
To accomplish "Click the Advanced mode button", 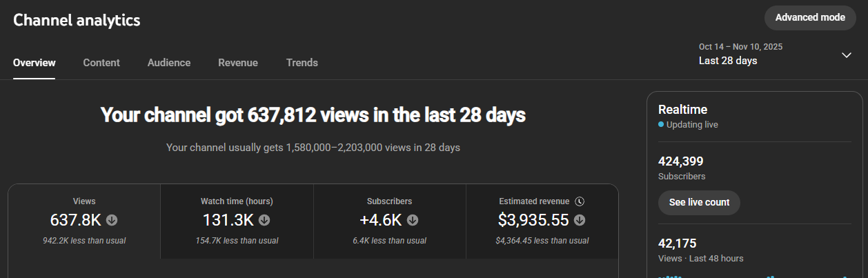I will (810, 18).
